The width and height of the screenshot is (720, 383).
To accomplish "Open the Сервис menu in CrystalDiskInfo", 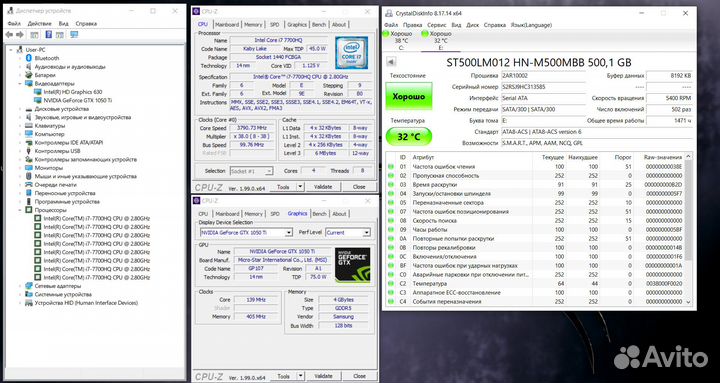I will [x=436, y=25].
